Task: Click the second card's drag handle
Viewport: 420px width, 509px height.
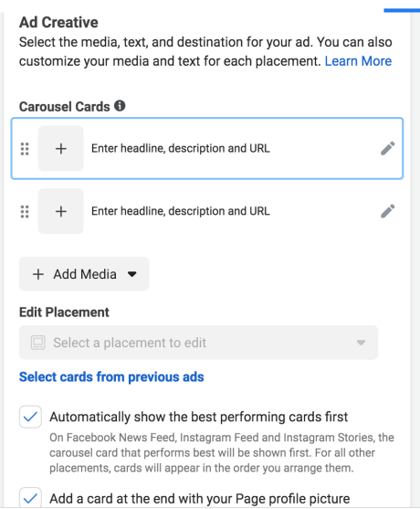Action: (x=25, y=211)
